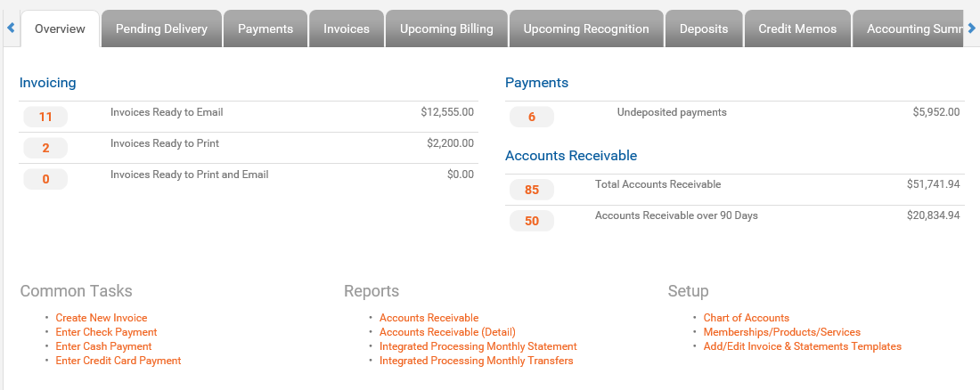Go to the Upcoming Billing tab

446,28
